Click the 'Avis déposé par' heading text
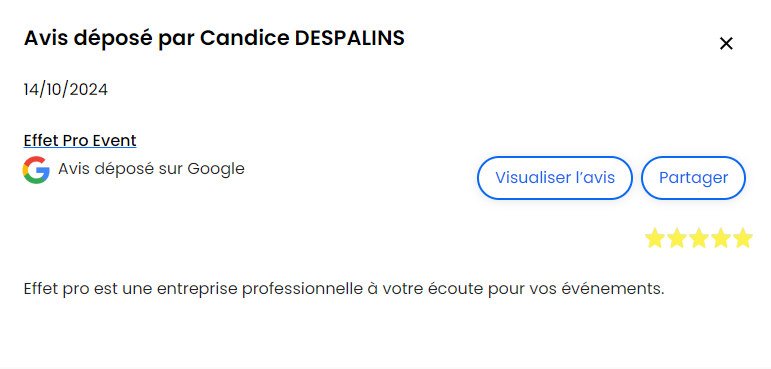 click(x=109, y=38)
